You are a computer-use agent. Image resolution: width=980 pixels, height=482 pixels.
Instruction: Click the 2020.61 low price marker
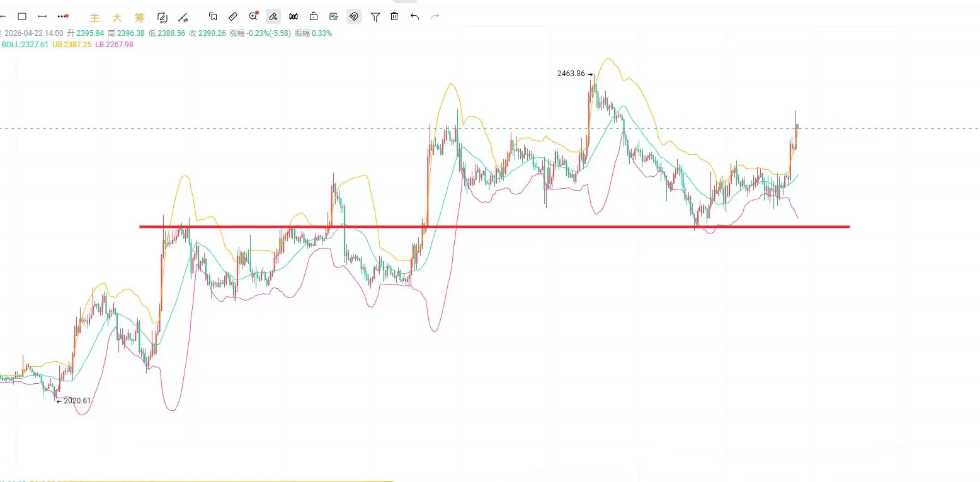77,401
